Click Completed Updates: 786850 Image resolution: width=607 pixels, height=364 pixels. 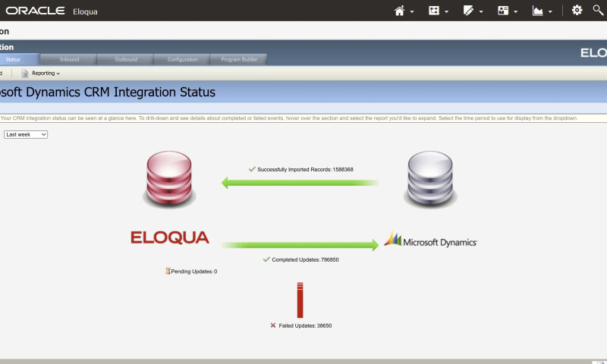(x=305, y=259)
